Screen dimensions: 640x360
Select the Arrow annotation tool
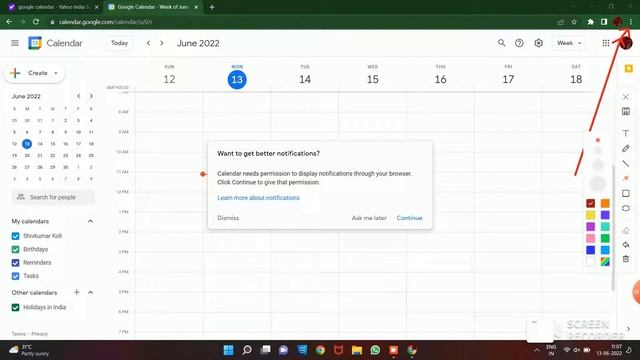coord(626,178)
